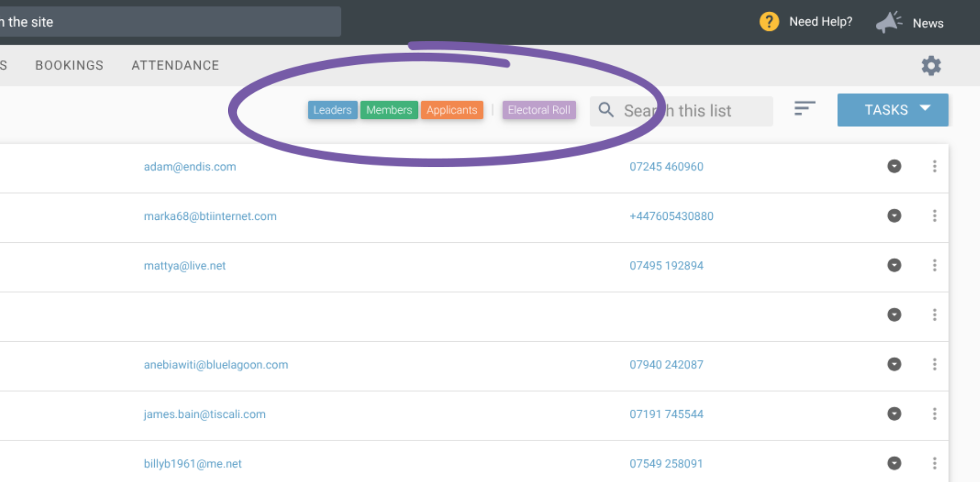Select the purple Electoral Roll tag
Screen dimensions: 980x482
(539, 110)
